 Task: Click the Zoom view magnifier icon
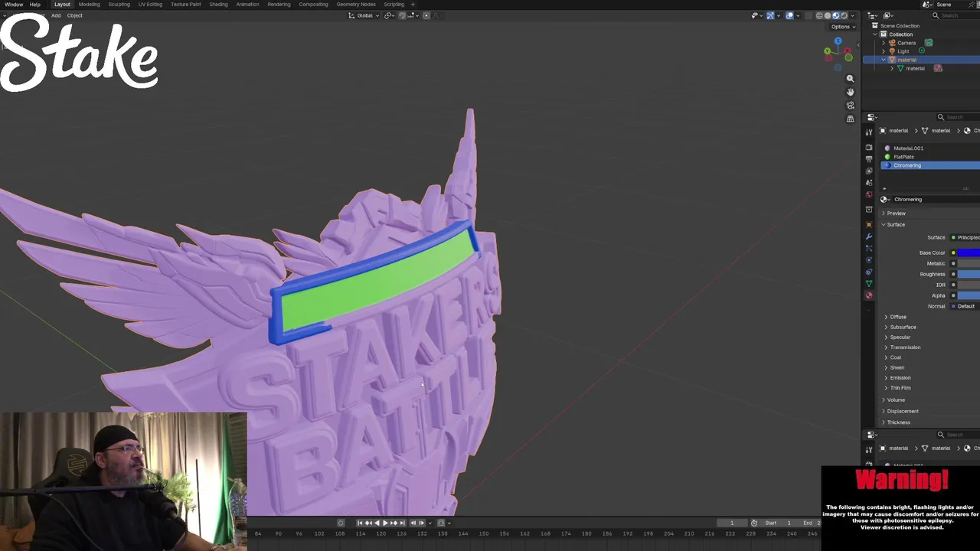click(x=850, y=79)
